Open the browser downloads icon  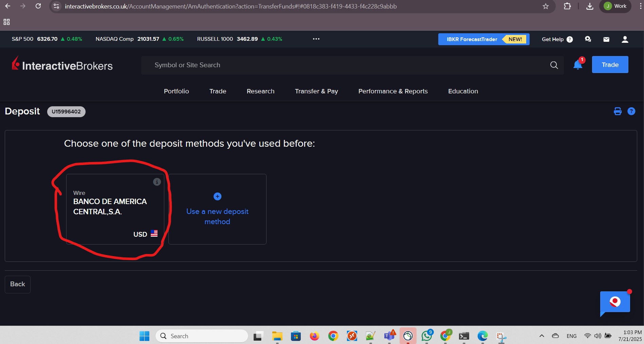pos(590,6)
